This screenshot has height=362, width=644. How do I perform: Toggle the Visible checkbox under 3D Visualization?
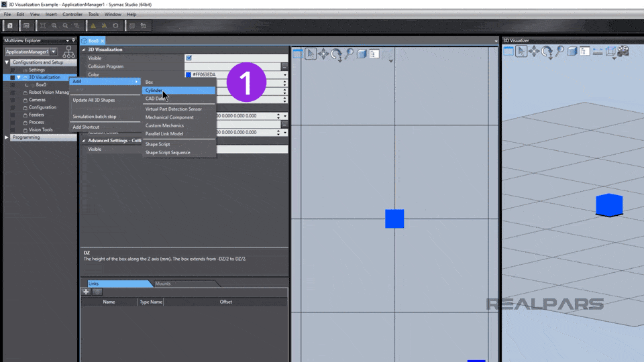pyautogui.click(x=189, y=58)
